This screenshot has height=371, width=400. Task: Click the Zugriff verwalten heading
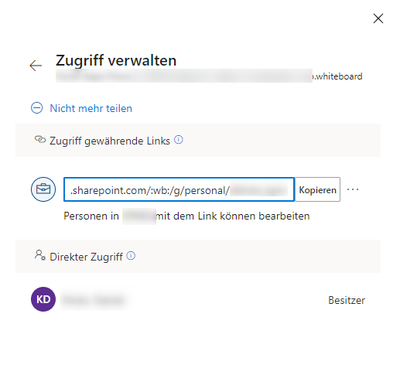pos(116,61)
